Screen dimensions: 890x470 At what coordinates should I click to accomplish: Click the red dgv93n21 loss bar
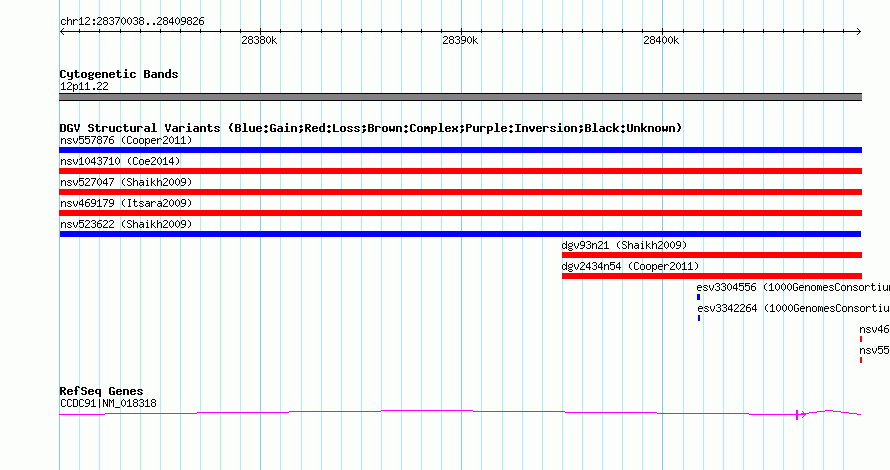click(712, 255)
